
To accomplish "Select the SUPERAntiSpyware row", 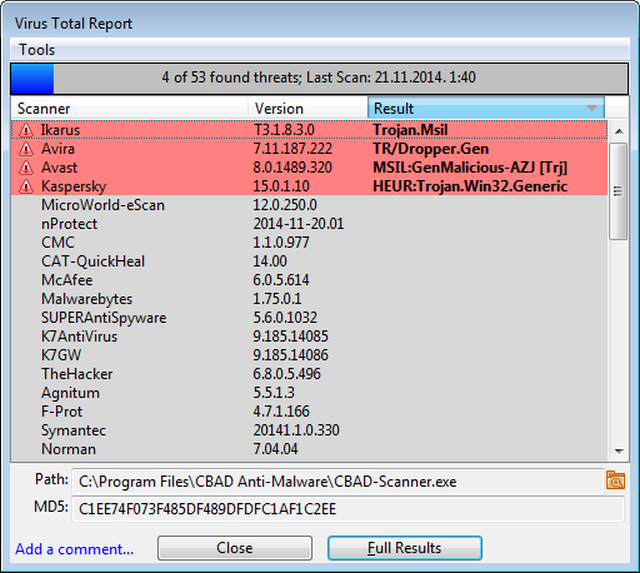I will pyautogui.click(x=309, y=318).
